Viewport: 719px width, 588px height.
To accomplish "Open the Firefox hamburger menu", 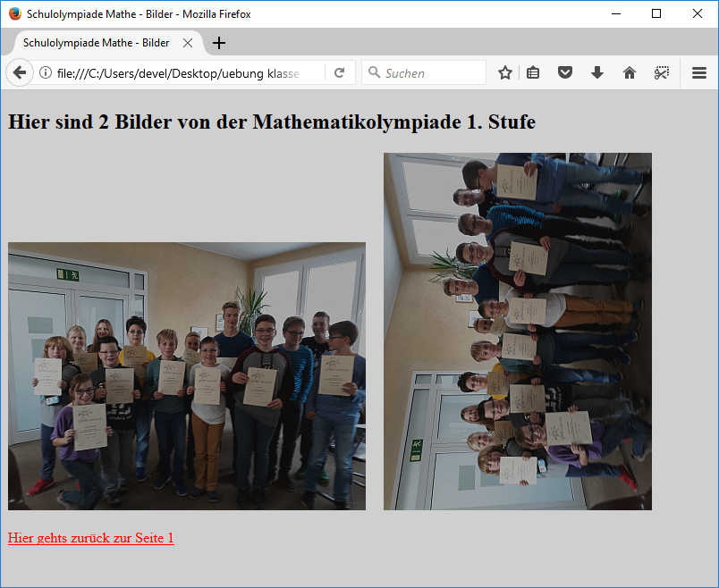I will click(699, 73).
